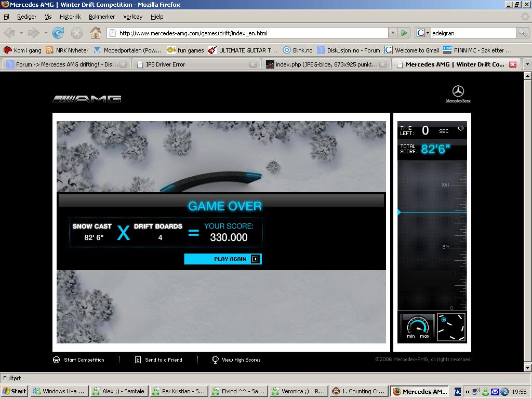Click the page scrollbar down arrow

pos(527,367)
